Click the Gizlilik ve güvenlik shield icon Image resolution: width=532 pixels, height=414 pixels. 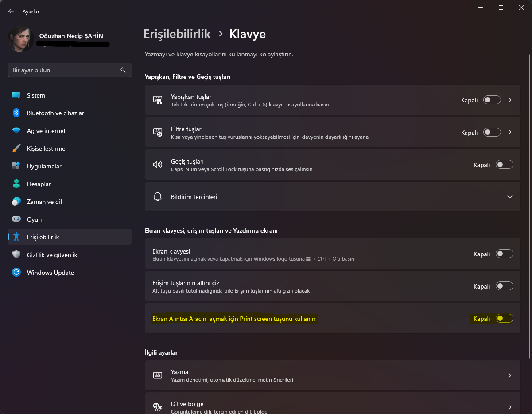(x=16, y=255)
